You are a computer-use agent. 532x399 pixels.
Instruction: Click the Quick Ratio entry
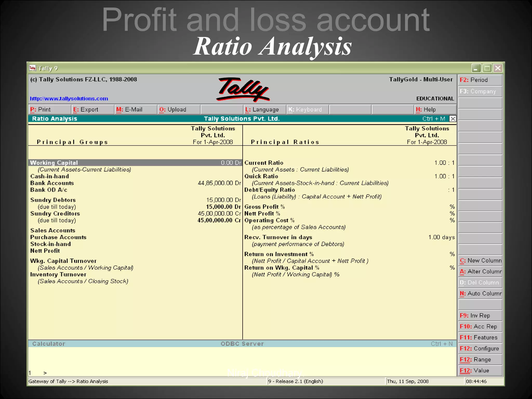(349, 176)
